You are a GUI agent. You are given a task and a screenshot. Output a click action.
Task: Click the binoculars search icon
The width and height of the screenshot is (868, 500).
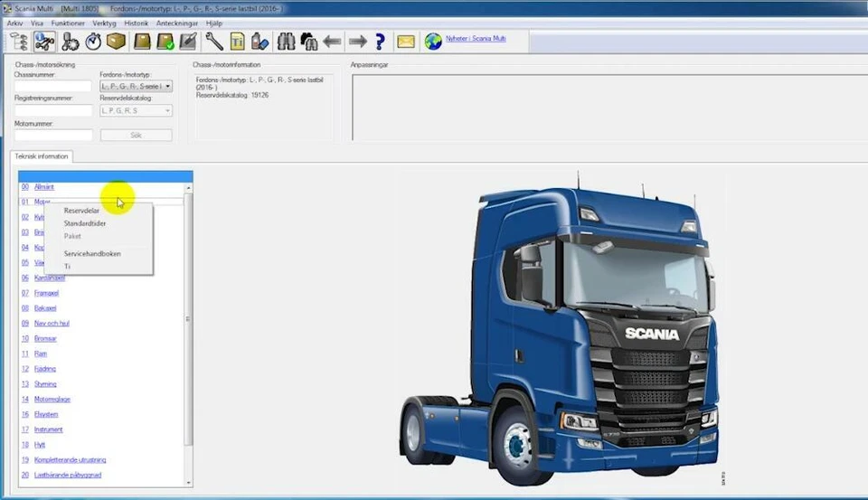[x=286, y=42]
